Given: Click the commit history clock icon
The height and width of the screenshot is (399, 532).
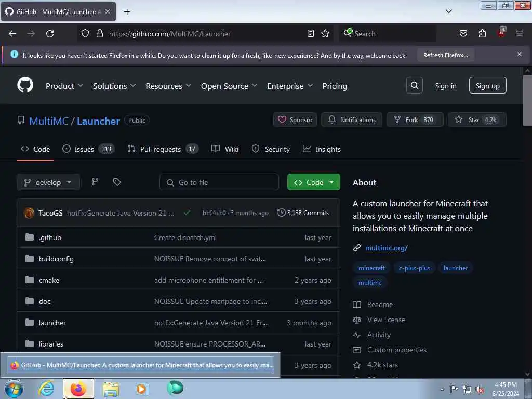Looking at the screenshot, I should click(x=281, y=212).
